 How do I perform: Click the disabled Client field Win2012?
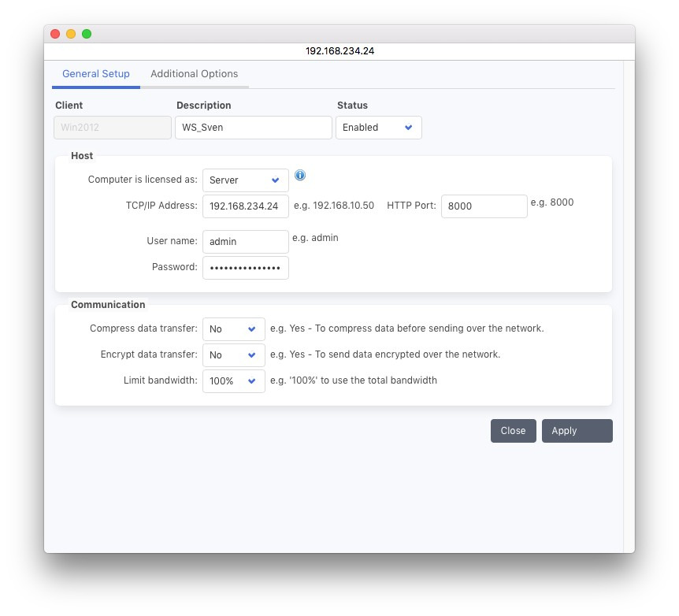tap(113, 128)
